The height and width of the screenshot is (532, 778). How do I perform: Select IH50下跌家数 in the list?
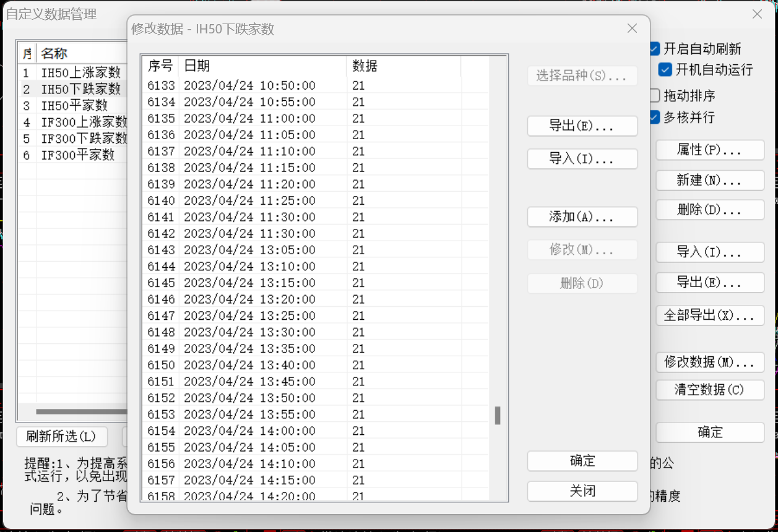pyautogui.click(x=73, y=90)
